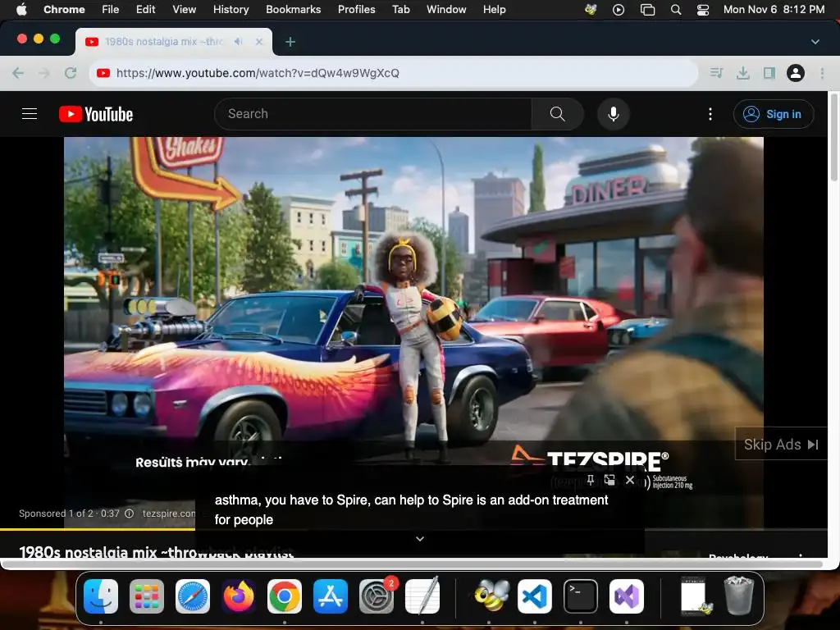Reload the YouTube page
The image size is (840, 630).
pos(71,73)
